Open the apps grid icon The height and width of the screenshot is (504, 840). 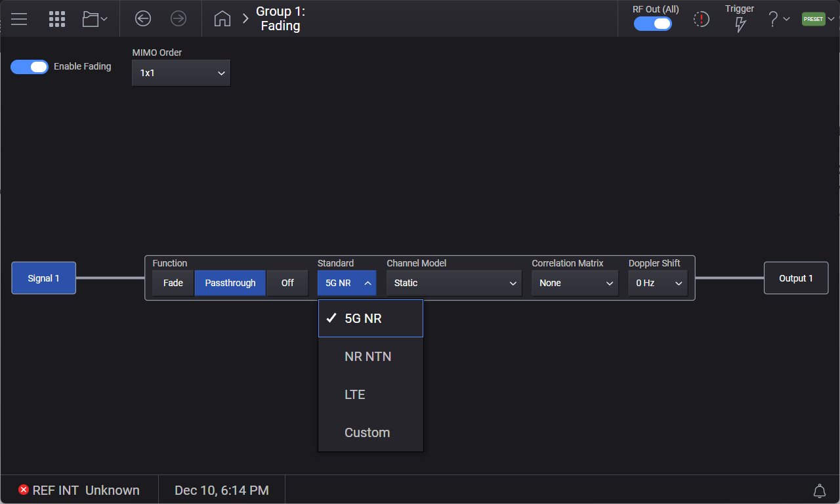pyautogui.click(x=57, y=19)
